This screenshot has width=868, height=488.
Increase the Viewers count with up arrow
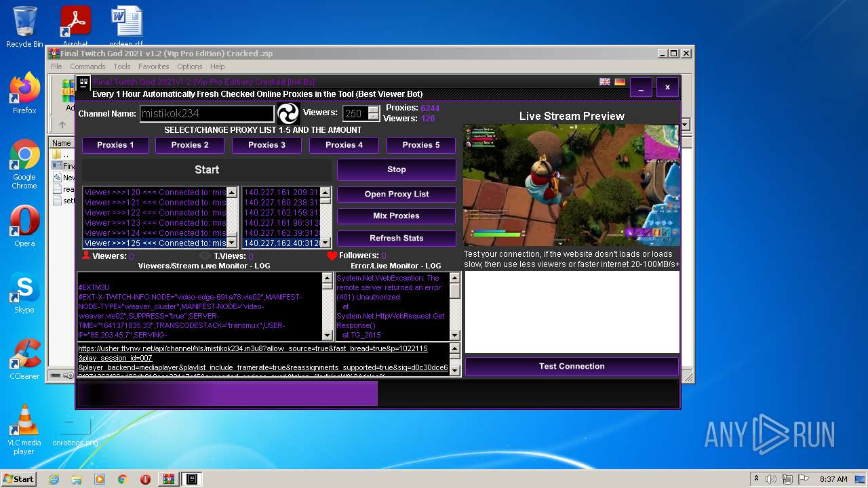coord(374,110)
